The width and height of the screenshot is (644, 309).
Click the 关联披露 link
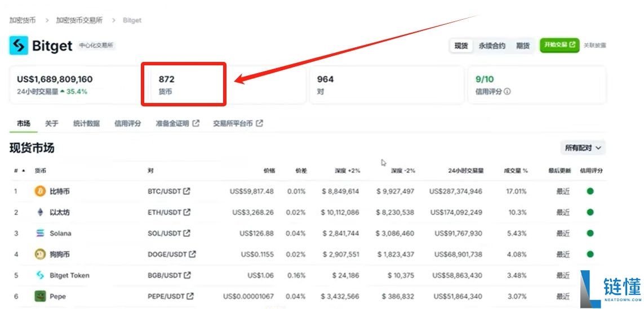595,45
